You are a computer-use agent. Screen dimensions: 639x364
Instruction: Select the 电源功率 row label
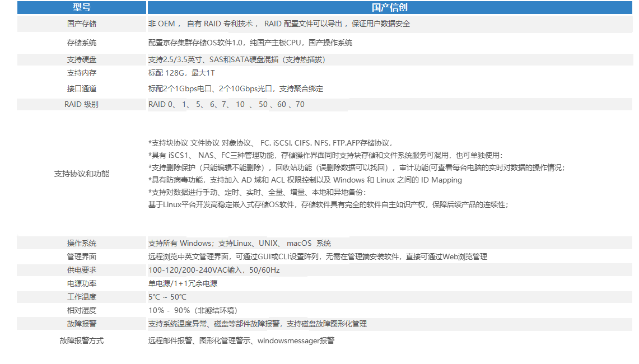[x=82, y=283]
